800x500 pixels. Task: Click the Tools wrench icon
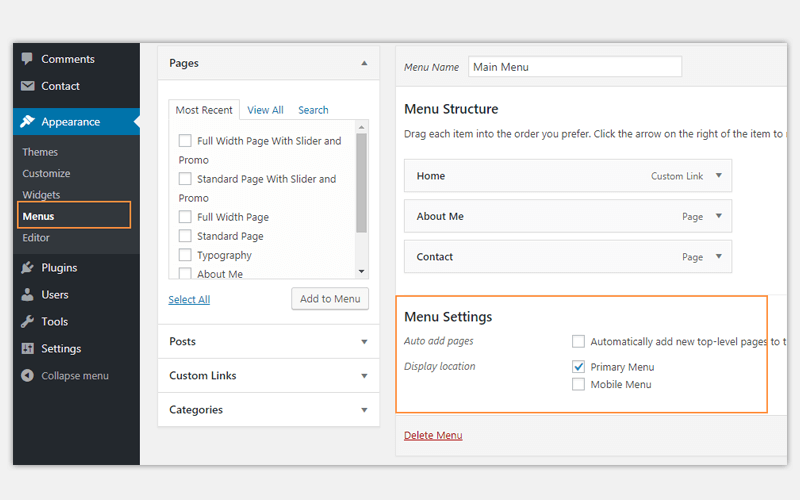(x=27, y=322)
